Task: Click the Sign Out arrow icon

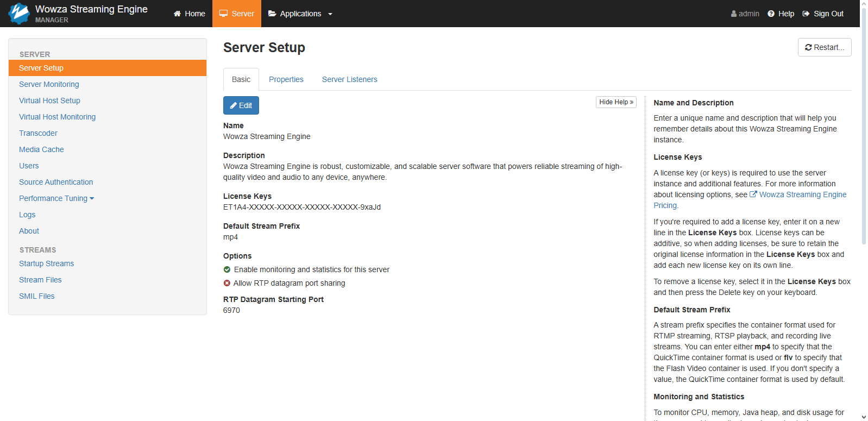Action: [806, 14]
